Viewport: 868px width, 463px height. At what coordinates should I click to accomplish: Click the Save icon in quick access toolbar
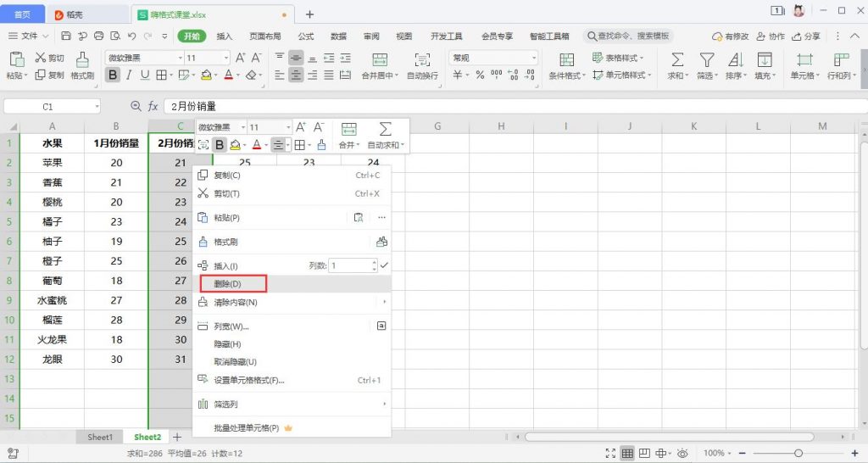pos(66,36)
